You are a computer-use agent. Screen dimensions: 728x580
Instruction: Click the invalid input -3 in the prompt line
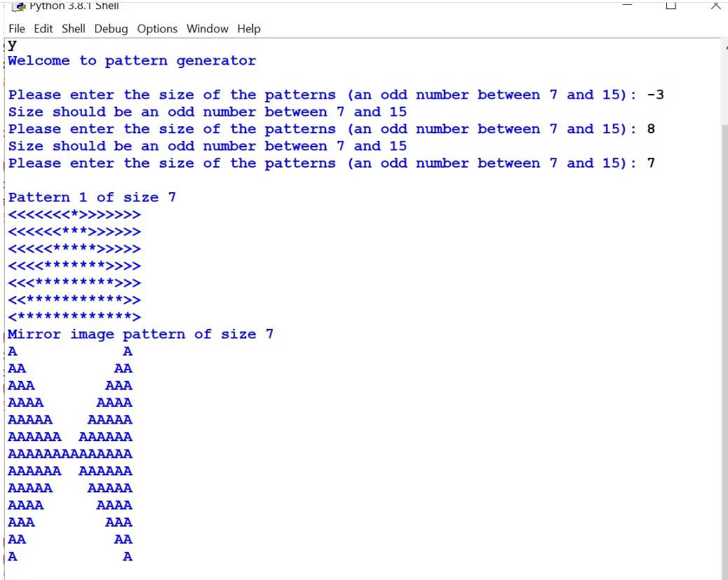point(654,95)
